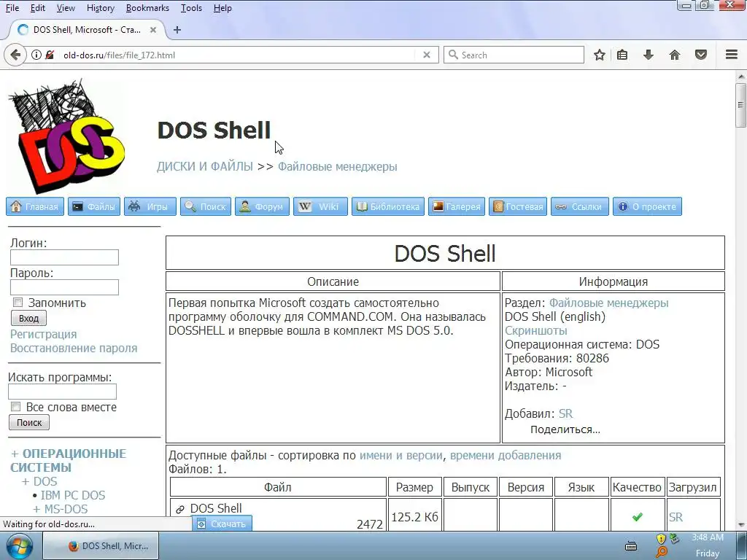Open Главная home navigation button
This screenshot has height=560, width=747.
tap(35, 206)
